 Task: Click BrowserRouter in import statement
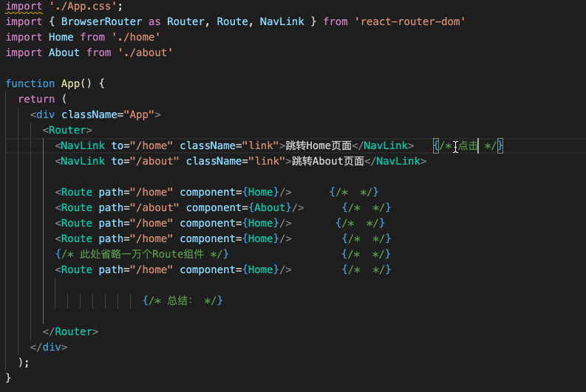(x=102, y=21)
